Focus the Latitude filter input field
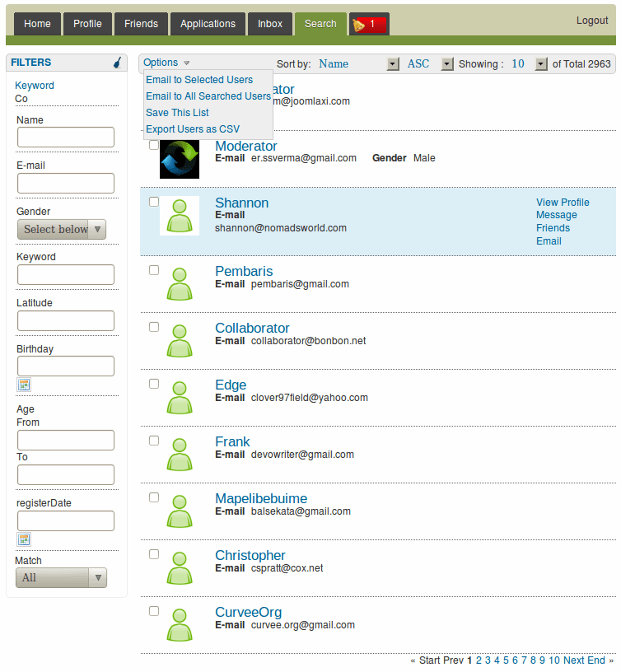The height and width of the screenshot is (672, 621). tap(66, 320)
